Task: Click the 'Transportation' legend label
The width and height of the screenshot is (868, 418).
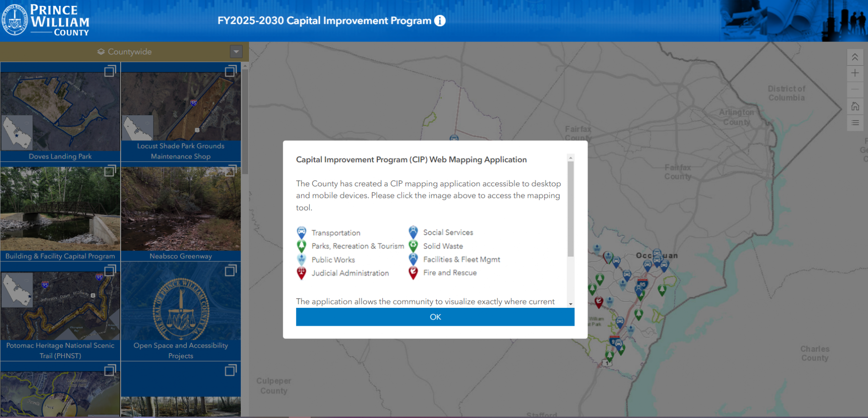Action: click(x=336, y=233)
